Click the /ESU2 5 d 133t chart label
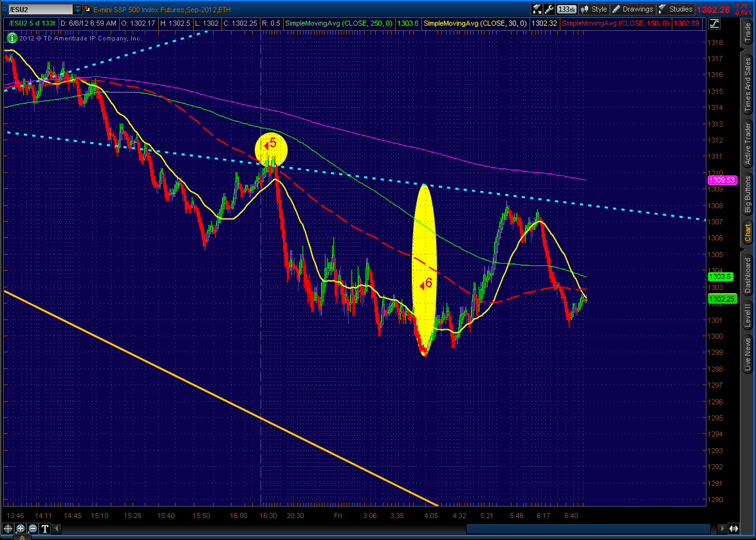This screenshot has width=756, height=540. (32, 23)
